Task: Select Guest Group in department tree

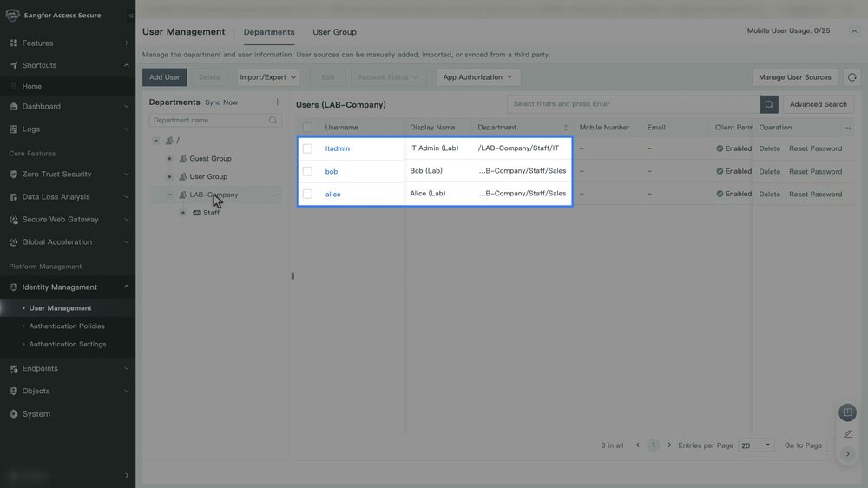Action: click(x=210, y=158)
